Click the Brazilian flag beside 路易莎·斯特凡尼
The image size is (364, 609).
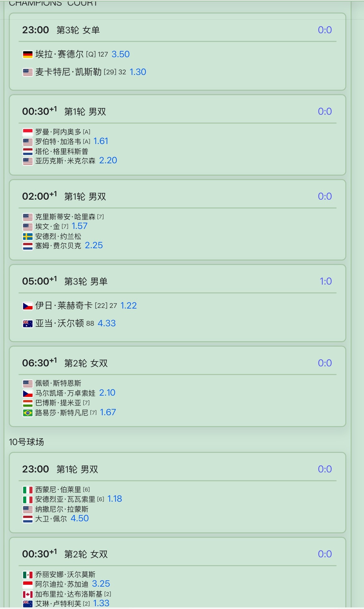tap(28, 413)
